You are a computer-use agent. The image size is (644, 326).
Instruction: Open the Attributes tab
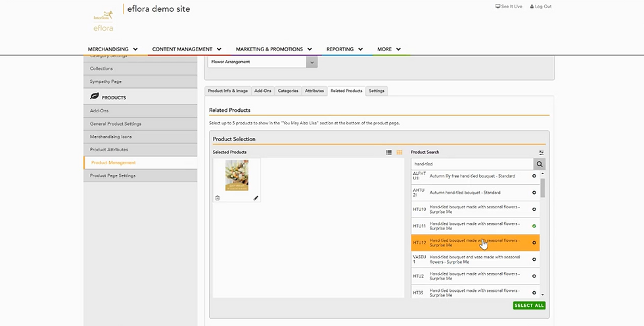tap(314, 91)
